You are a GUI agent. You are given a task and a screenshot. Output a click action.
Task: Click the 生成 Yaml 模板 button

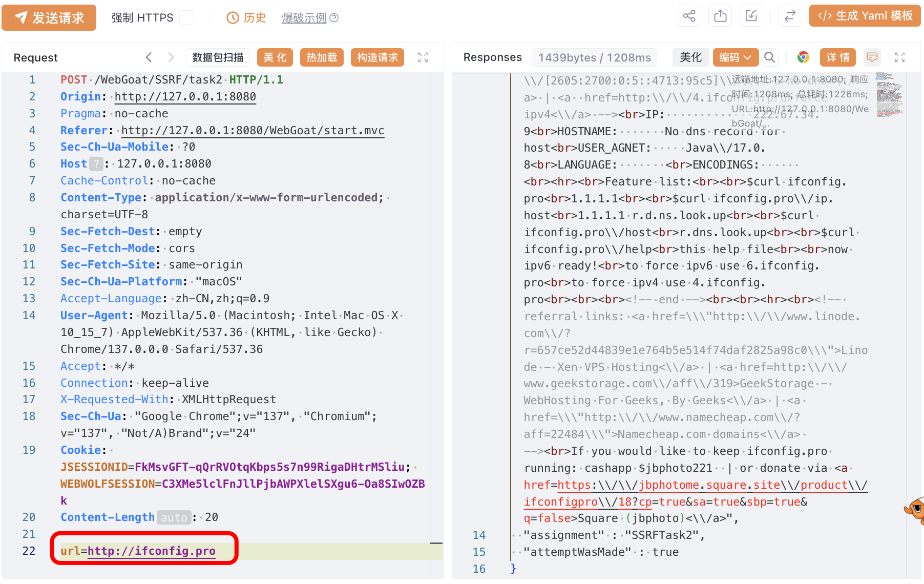point(865,16)
